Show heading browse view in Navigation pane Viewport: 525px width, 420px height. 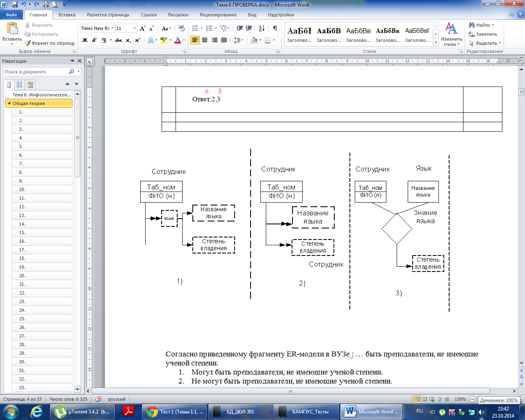(x=9, y=84)
